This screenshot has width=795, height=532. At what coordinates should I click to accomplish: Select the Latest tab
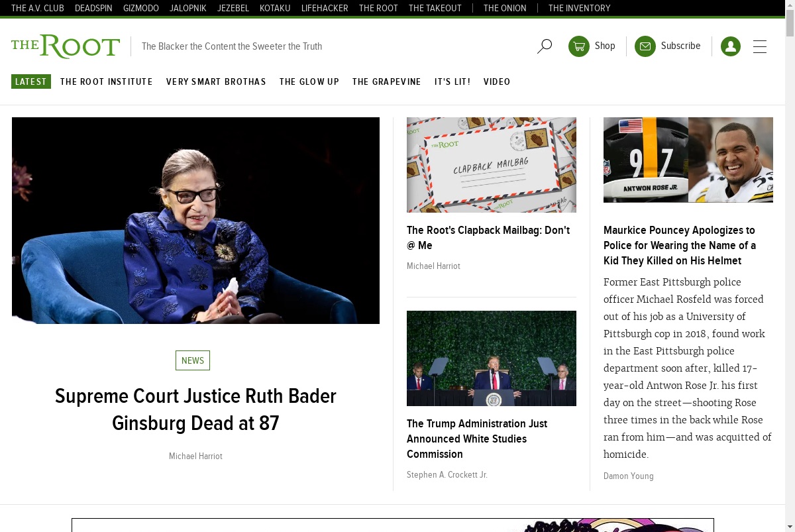(31, 81)
